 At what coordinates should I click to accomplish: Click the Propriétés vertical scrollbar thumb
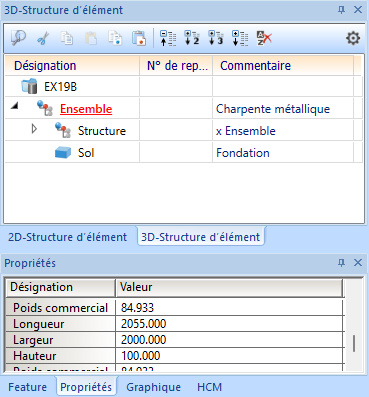[x=354, y=343]
